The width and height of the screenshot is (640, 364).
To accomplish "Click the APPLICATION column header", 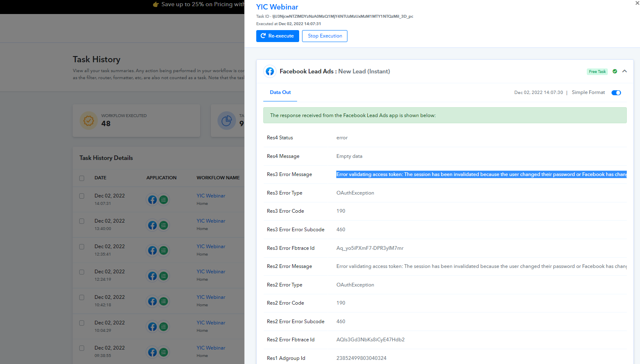I will (161, 178).
